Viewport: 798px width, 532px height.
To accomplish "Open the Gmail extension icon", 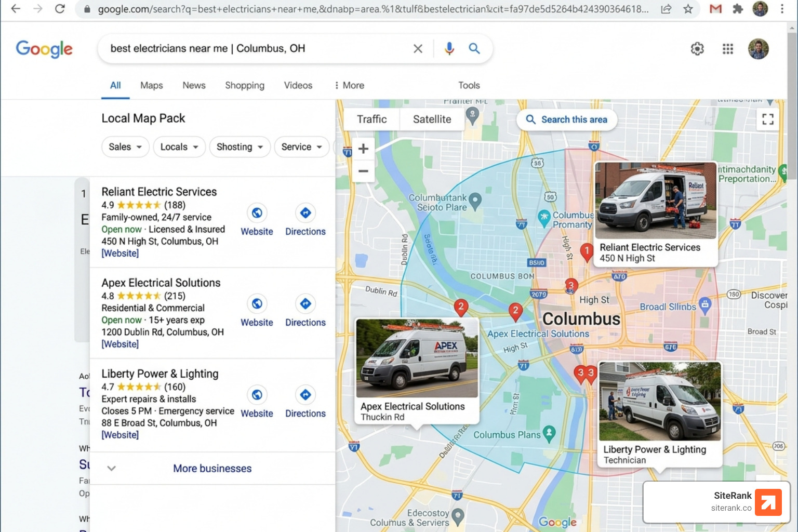I will pos(716,9).
